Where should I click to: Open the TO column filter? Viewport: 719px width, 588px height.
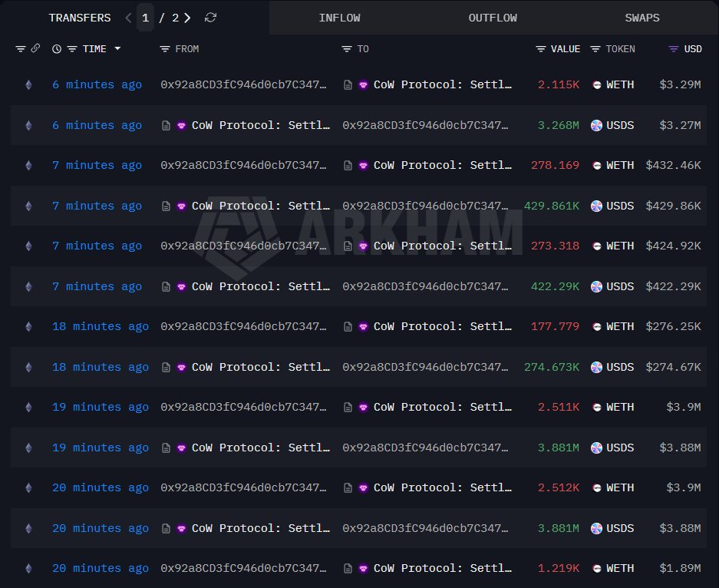click(x=347, y=48)
